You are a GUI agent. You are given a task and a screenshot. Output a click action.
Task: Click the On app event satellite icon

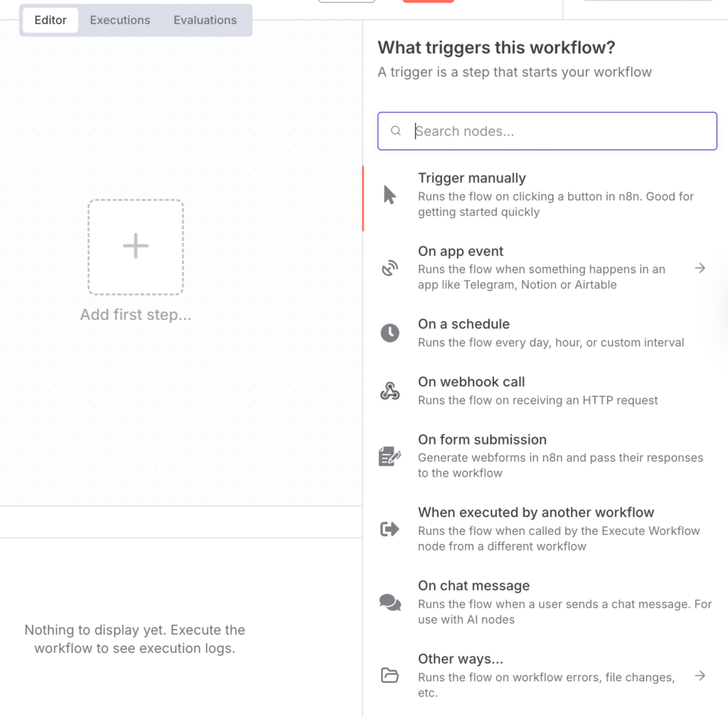(x=390, y=268)
